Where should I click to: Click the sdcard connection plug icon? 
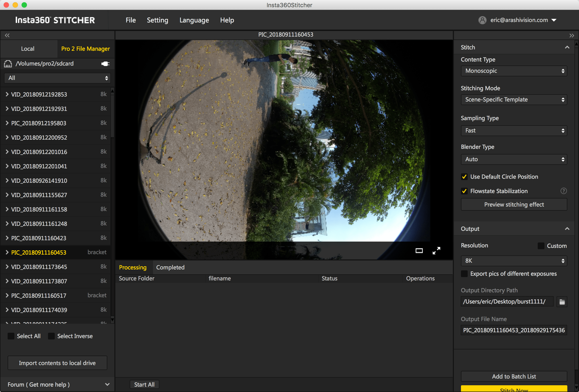(x=105, y=64)
